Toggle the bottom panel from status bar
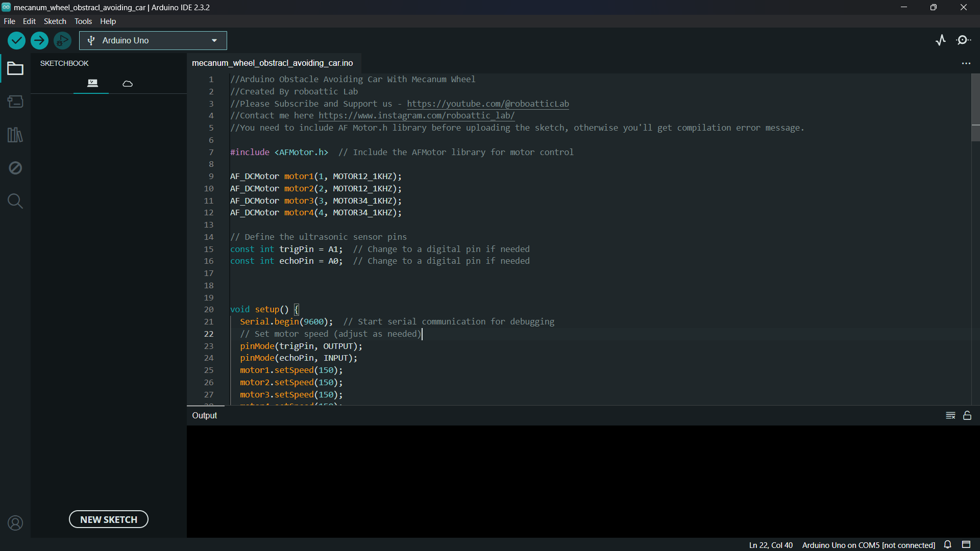This screenshot has width=980, height=551. (966, 544)
